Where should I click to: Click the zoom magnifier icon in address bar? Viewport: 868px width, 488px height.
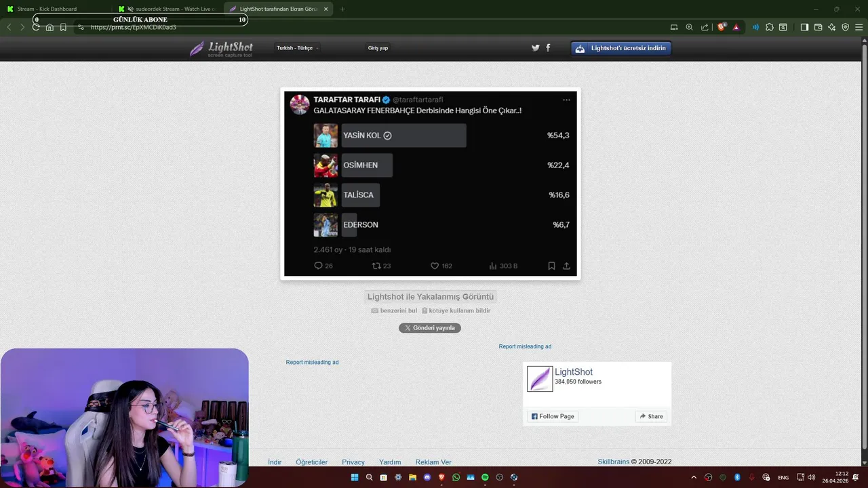tap(689, 27)
